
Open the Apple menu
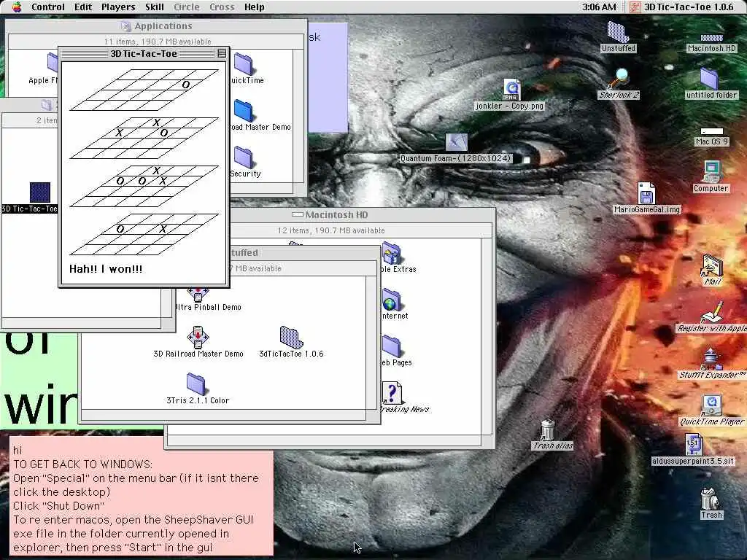(x=17, y=7)
